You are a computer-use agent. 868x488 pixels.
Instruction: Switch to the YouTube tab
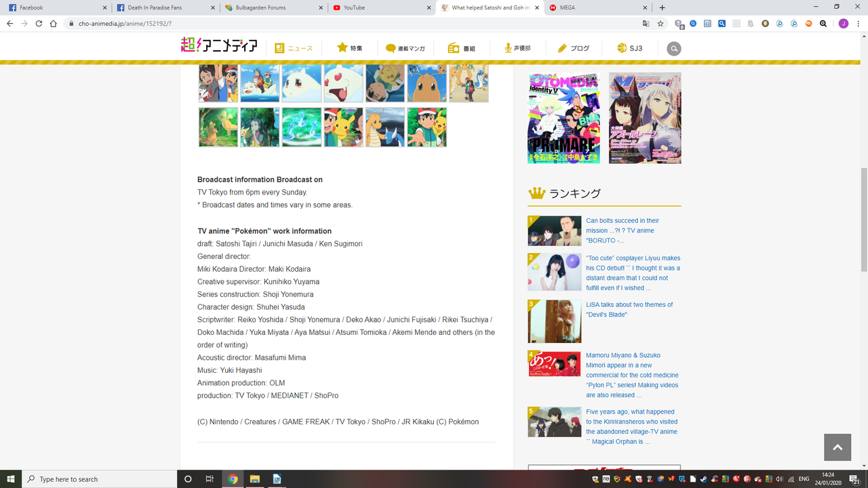[x=380, y=7]
